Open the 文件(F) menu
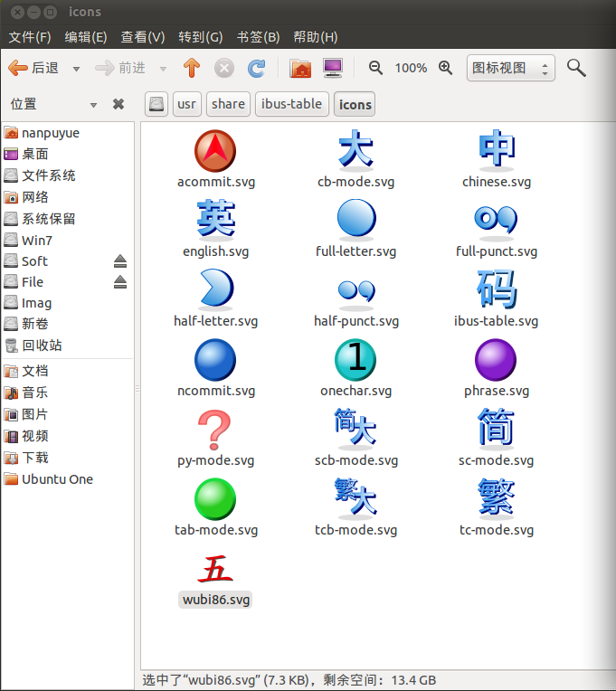The image size is (616, 691). pyautogui.click(x=30, y=37)
